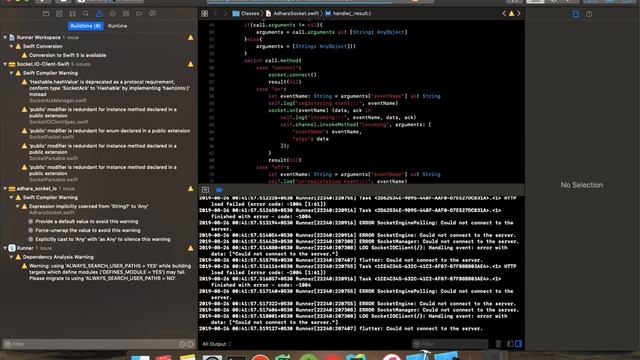This screenshot has width=640, height=360.
Task: Show the Quick Help inspector
Action: tap(589, 14)
